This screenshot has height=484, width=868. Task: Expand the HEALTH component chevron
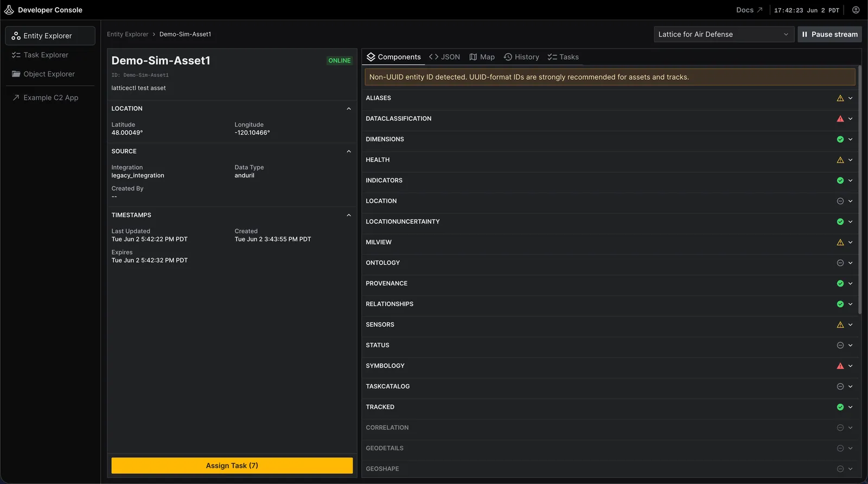(851, 160)
